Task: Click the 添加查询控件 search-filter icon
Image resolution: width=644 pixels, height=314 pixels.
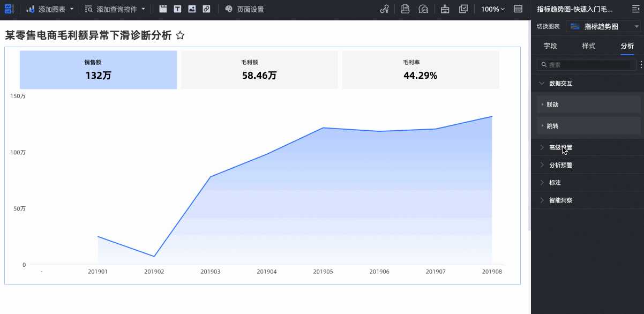Action: (88, 9)
